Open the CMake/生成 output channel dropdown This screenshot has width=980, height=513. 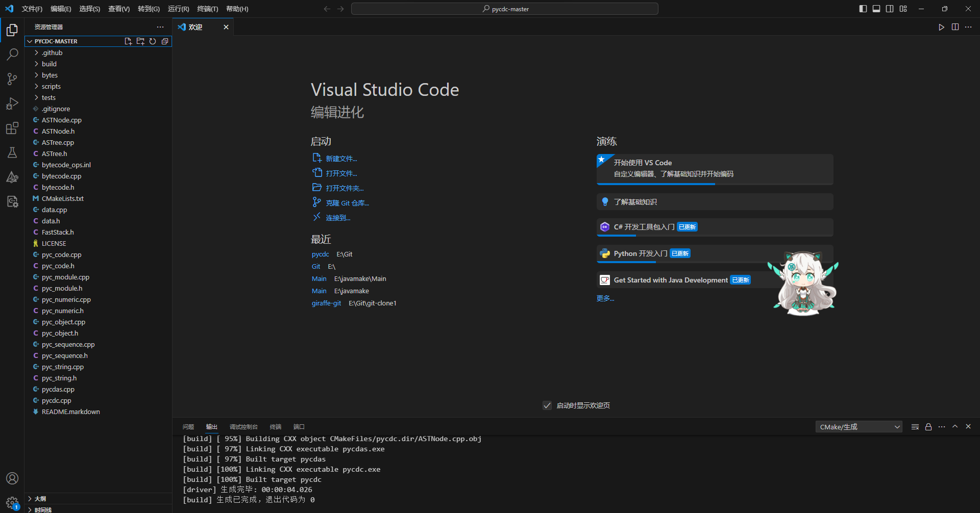tap(859, 427)
